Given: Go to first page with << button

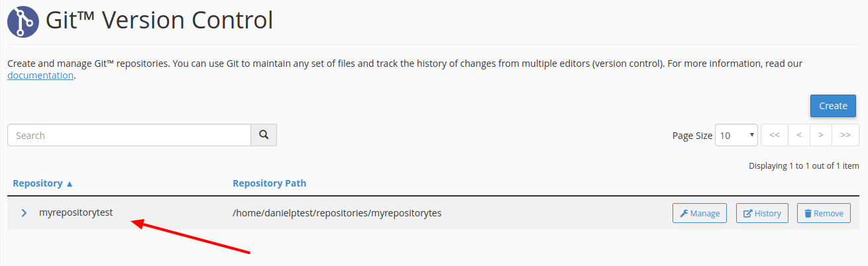Looking at the screenshot, I should [x=774, y=135].
